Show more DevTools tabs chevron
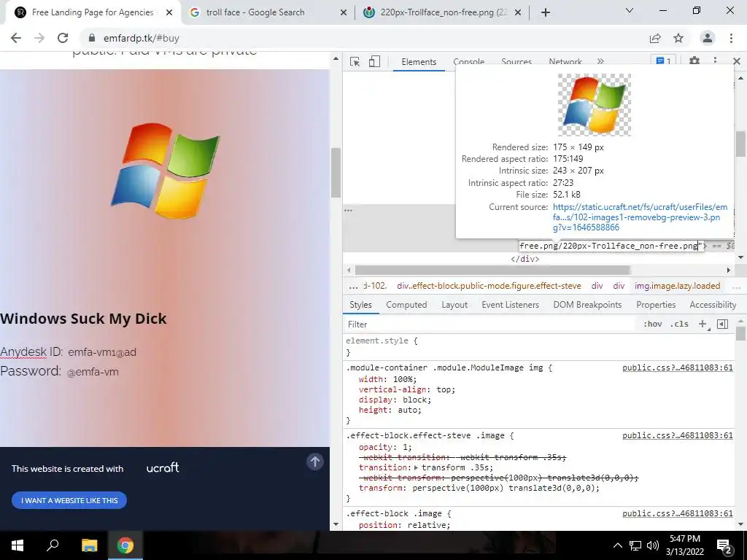 coord(600,61)
